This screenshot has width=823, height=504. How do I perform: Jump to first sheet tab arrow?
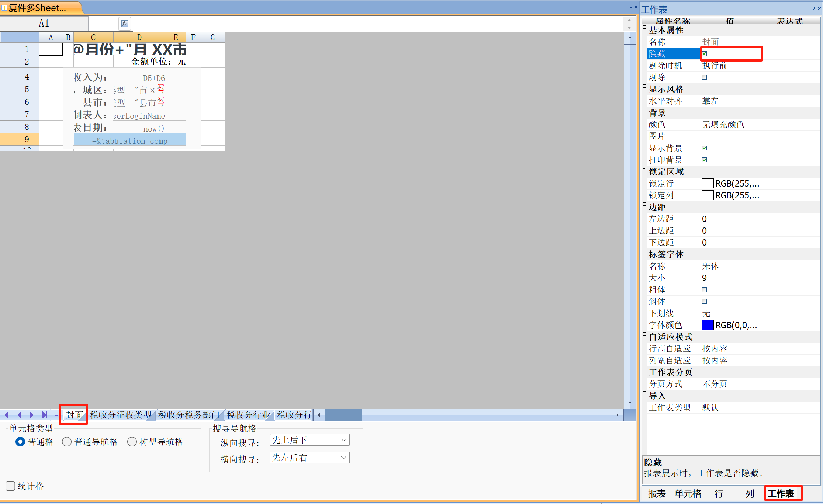7,415
